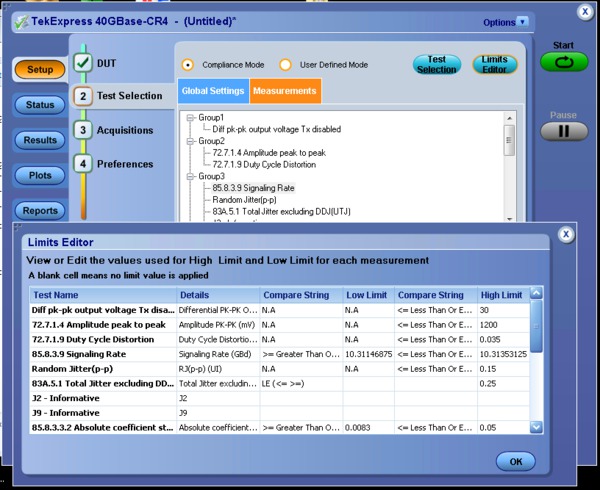The image size is (600, 490).
Task: Open step 3 Acquisitions icon
Action: [x=83, y=130]
